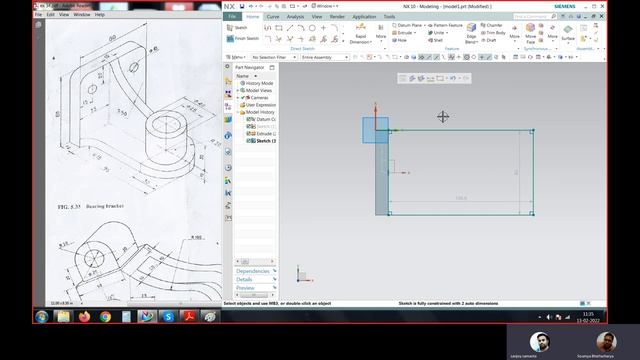The height and width of the screenshot is (360, 640).
Task: Open the Edit menu in PDF reader
Action: 51,14
